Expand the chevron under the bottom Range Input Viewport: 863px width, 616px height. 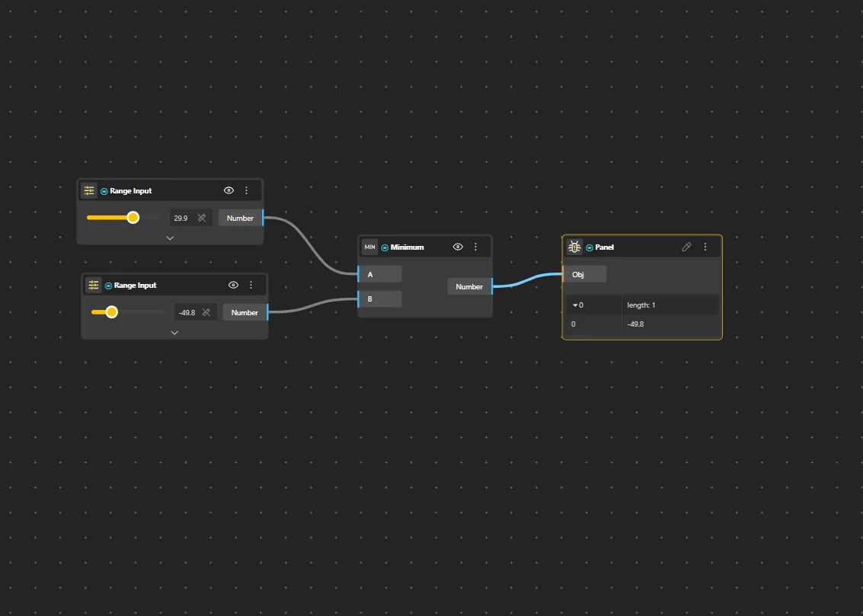pos(174,333)
